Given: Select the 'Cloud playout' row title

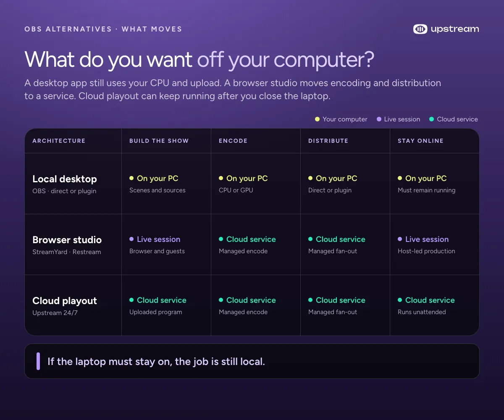Looking at the screenshot, I should click(65, 301).
